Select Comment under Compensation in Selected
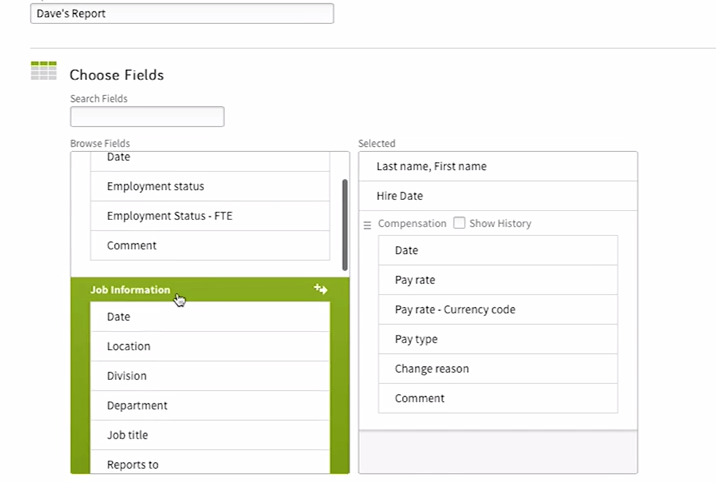716x483 pixels. [498, 399]
